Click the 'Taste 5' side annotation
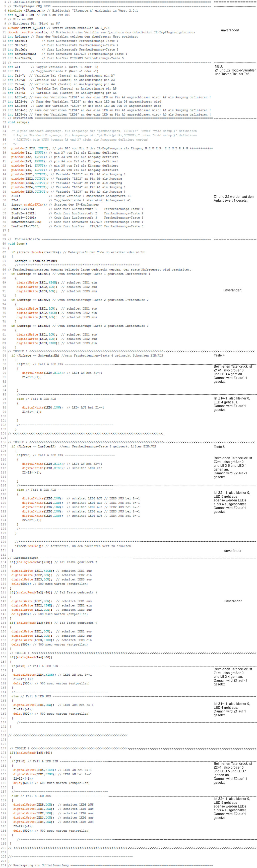Viewport: 257px width, 868px height. coord(219,447)
